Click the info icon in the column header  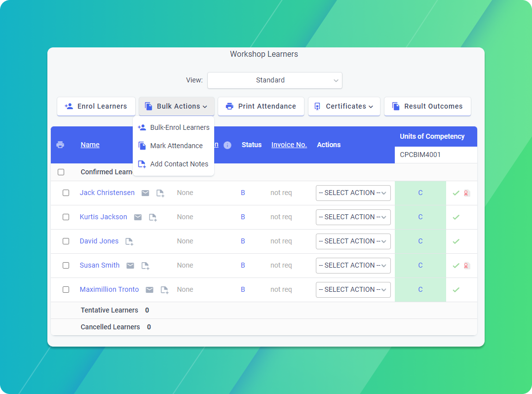(x=228, y=145)
